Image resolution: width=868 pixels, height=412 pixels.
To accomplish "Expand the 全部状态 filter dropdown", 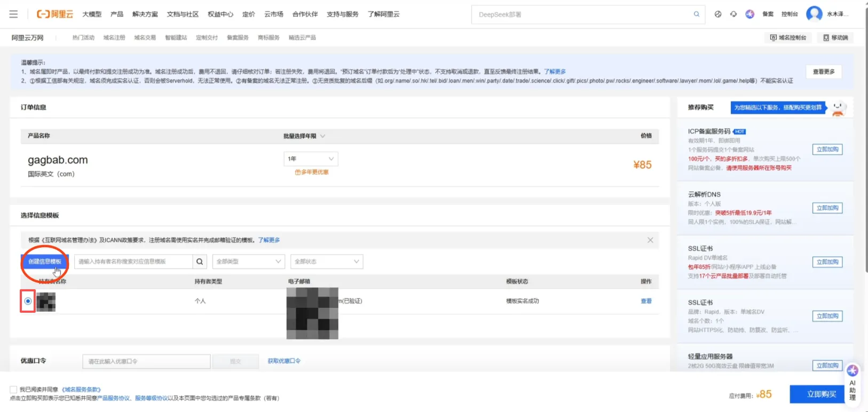I will tap(327, 262).
